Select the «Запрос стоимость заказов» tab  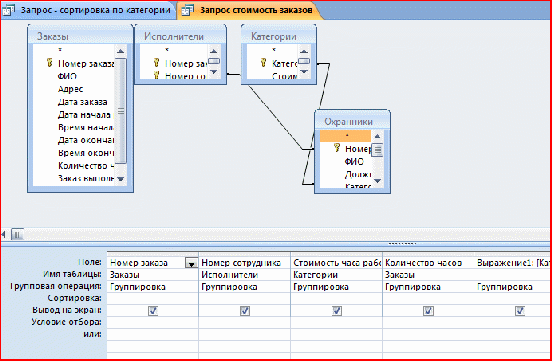pyautogui.click(x=250, y=10)
